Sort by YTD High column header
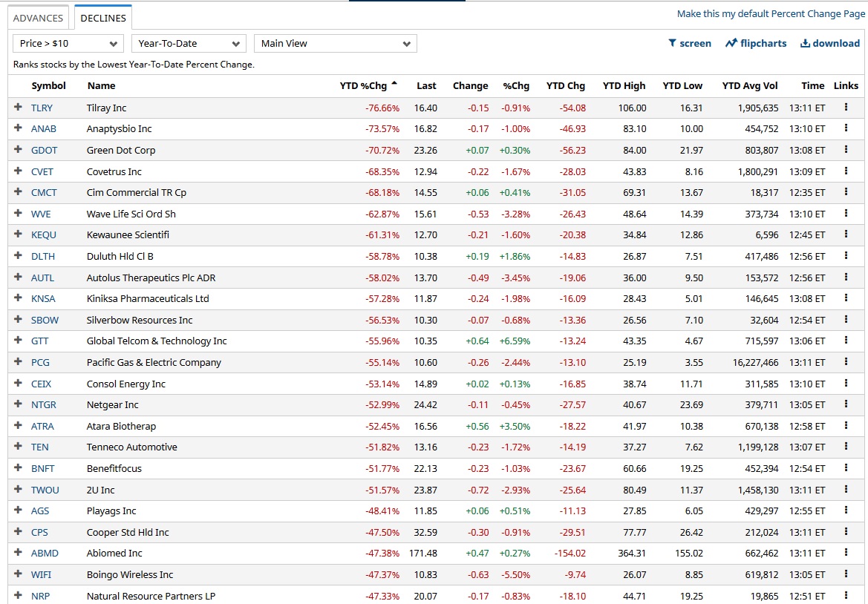The image size is (868, 604). click(x=624, y=86)
